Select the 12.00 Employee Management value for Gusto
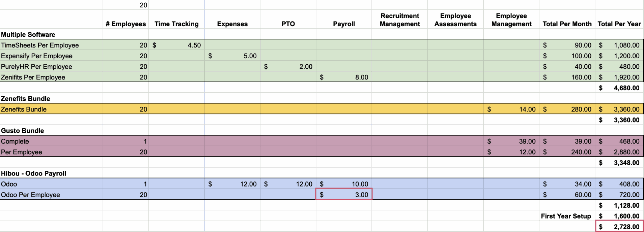The image size is (644, 232). [x=511, y=152]
